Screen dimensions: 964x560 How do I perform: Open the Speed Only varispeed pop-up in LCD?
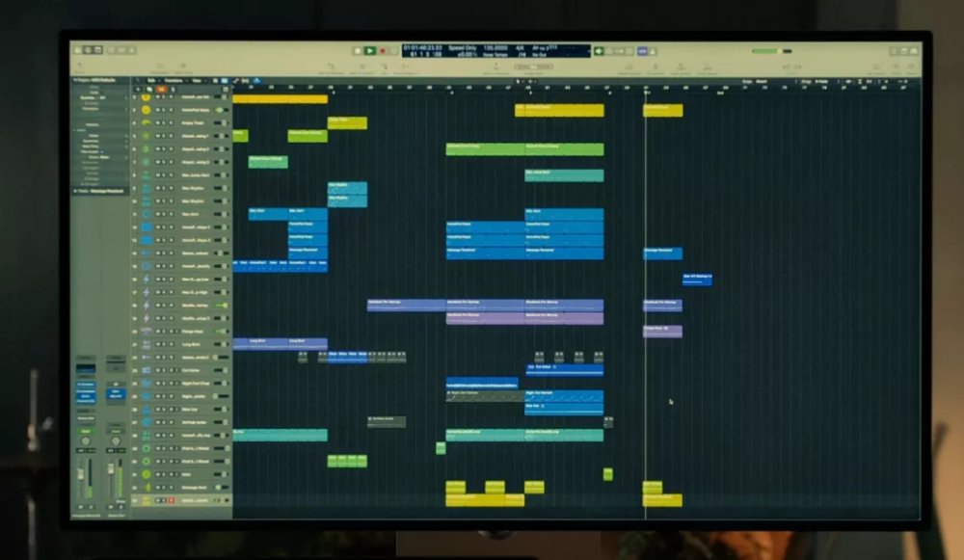pyautogui.click(x=463, y=47)
